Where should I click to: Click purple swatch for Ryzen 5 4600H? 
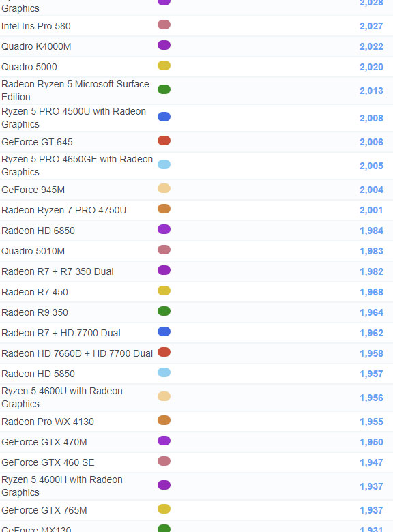tap(164, 485)
